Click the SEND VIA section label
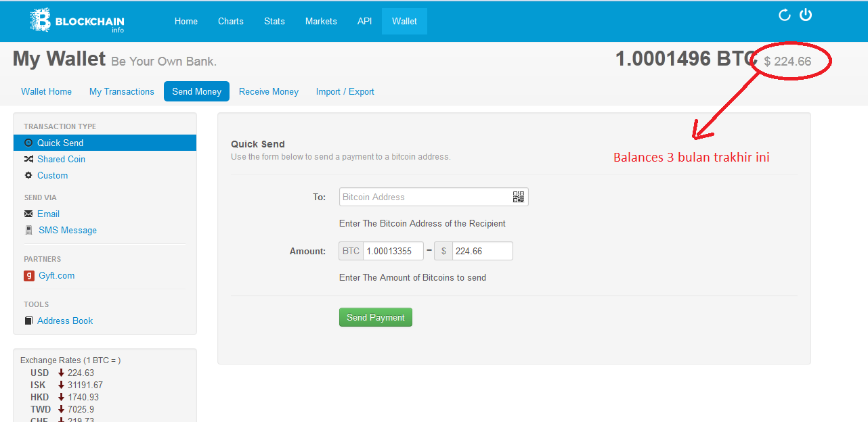Screen dimensions: 868x422 (x=40, y=197)
